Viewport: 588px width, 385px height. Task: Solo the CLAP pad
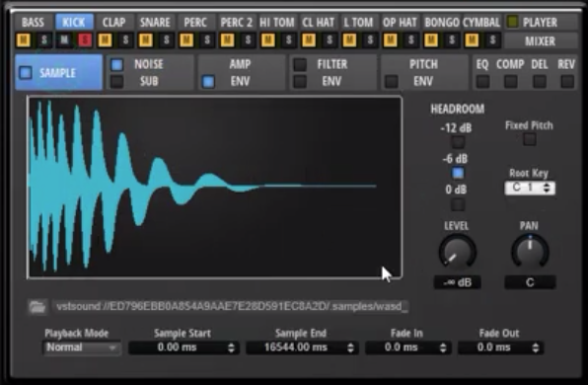(125, 39)
